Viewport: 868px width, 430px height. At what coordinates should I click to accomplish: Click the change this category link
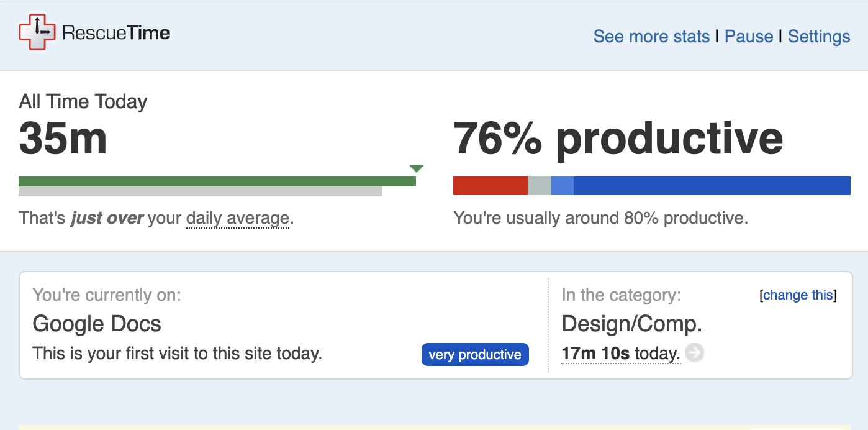pyautogui.click(x=798, y=295)
